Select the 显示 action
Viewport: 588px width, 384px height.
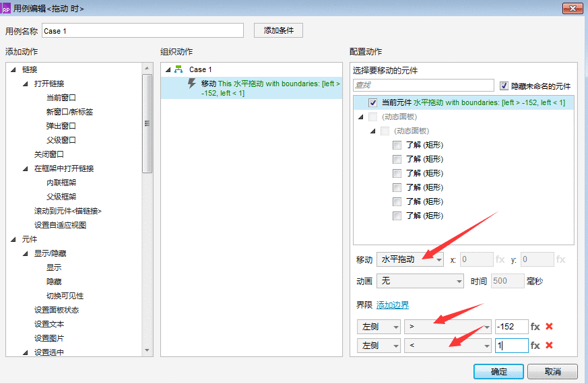[54, 267]
